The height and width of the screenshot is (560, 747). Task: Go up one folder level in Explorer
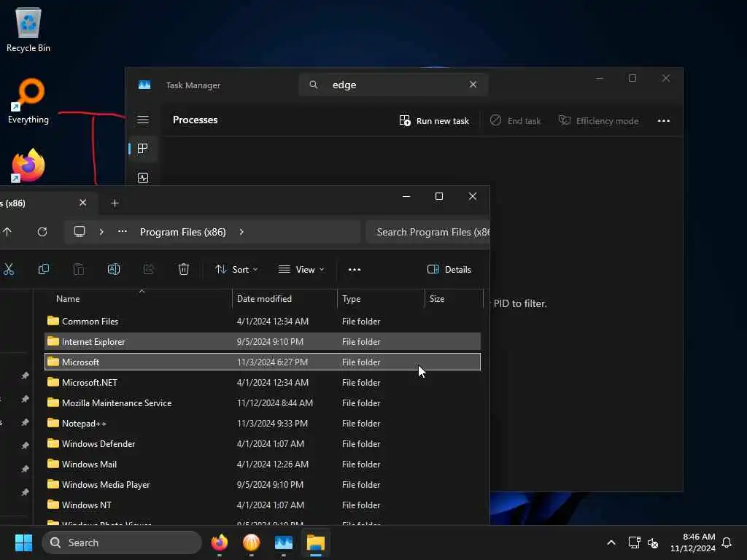7,232
